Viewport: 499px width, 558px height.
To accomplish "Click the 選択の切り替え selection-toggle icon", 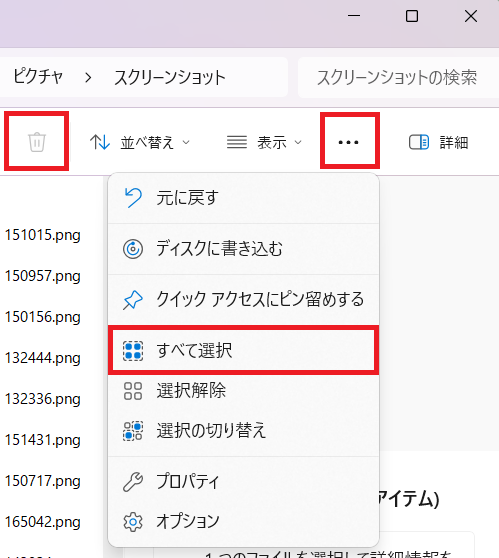I will point(133,431).
